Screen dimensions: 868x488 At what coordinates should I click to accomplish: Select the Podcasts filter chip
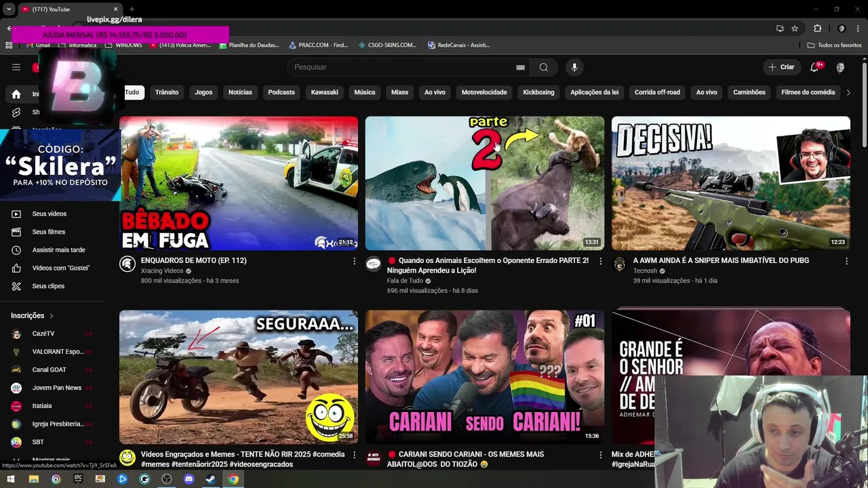tap(281, 92)
